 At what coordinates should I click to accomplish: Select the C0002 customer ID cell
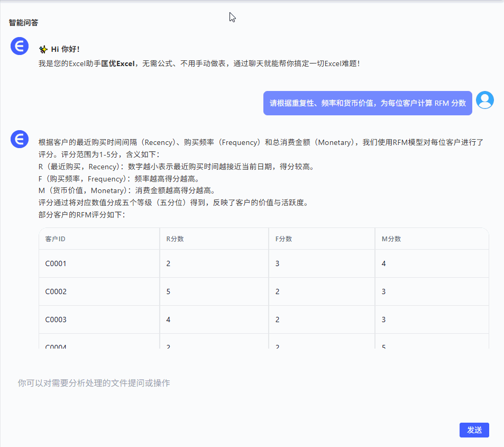[99, 291]
